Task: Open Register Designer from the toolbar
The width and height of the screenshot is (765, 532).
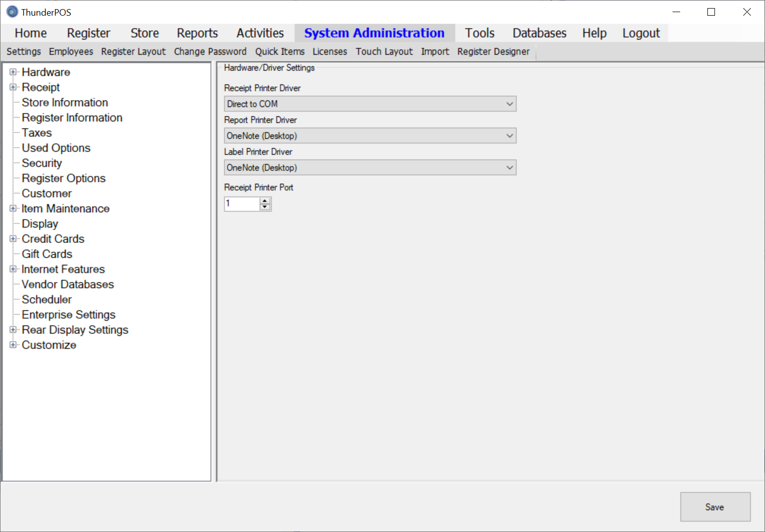Action: click(493, 52)
